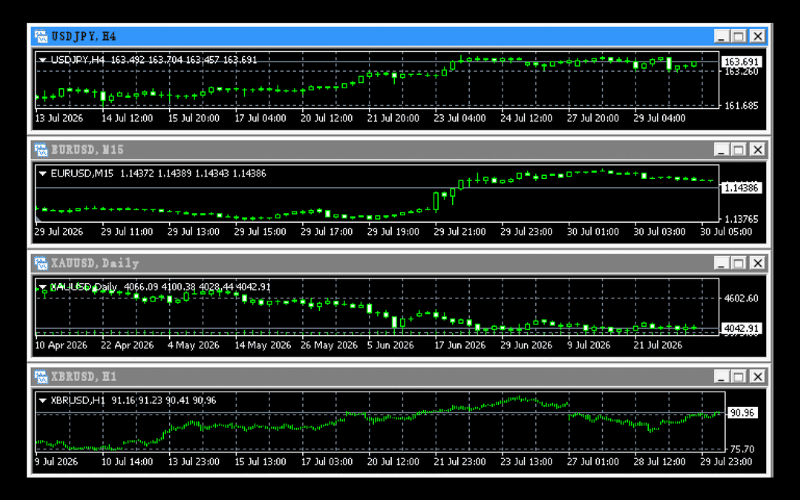The image size is (800, 500).
Task: Click the '17 Jul 04:00' time label
Action: pyautogui.click(x=260, y=118)
